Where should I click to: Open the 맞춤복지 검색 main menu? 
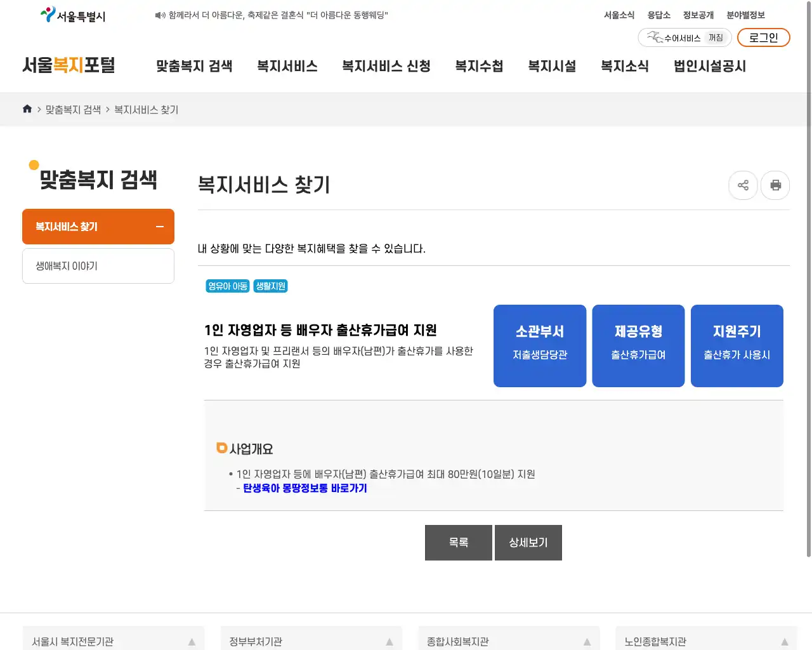coord(194,66)
